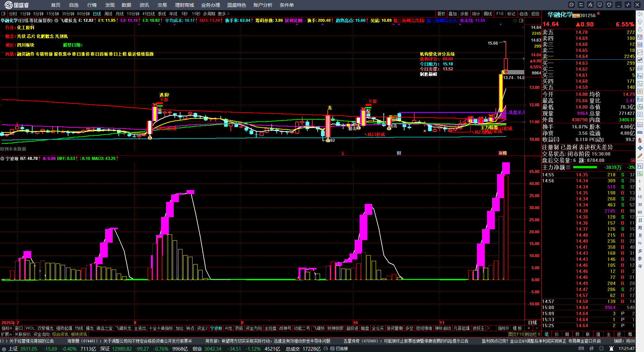Screen dimensions: 644x352
Task: Click the split-panel icon above the price axis
Action: coord(521,20)
